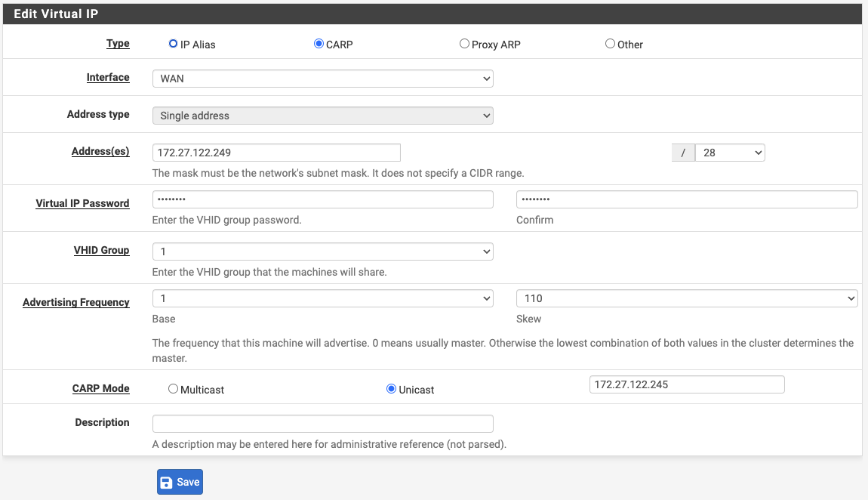Image resolution: width=868 pixels, height=500 pixels.
Task: Select the CARP type option
Action: tap(319, 44)
